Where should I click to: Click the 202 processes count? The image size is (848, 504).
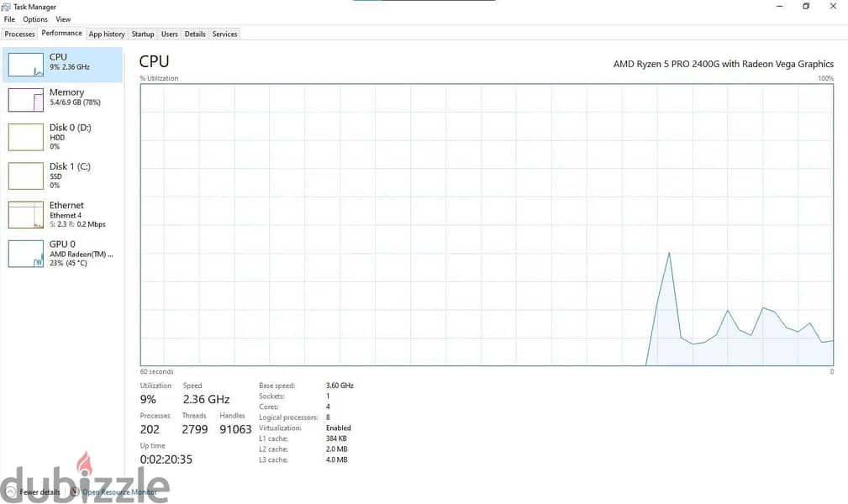[x=150, y=429]
